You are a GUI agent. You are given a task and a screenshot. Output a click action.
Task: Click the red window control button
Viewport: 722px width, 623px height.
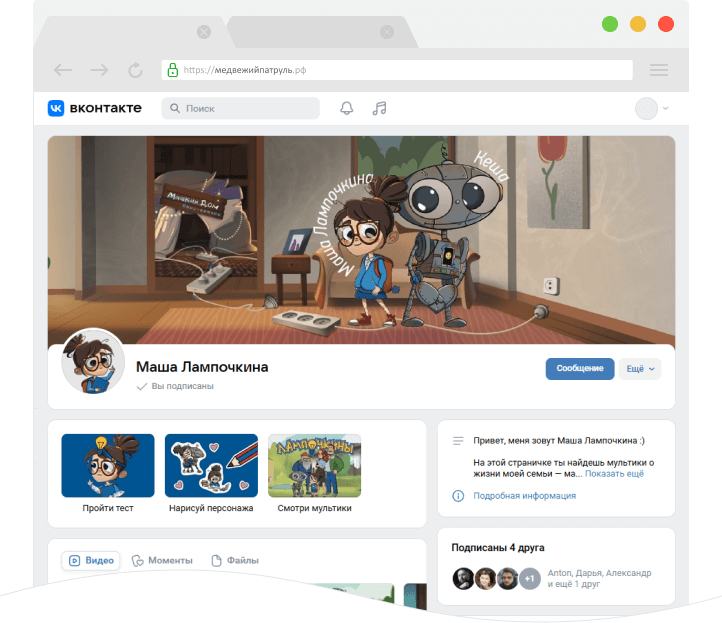666,24
